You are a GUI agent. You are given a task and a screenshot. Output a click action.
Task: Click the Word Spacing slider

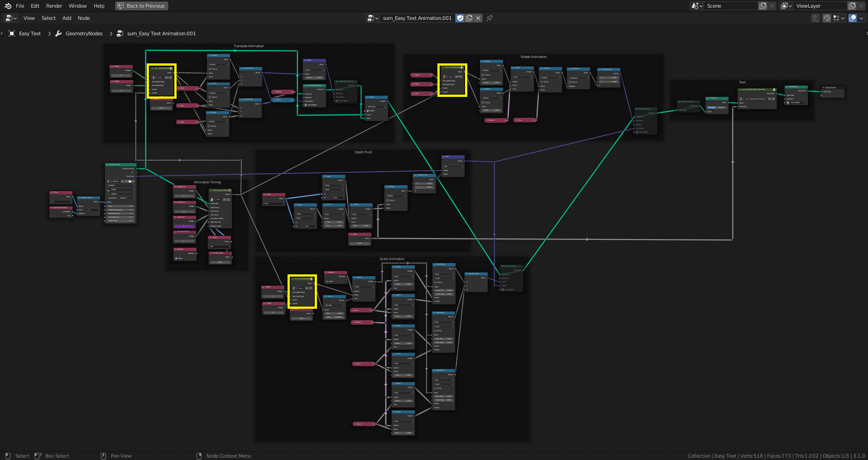[x=120, y=213]
